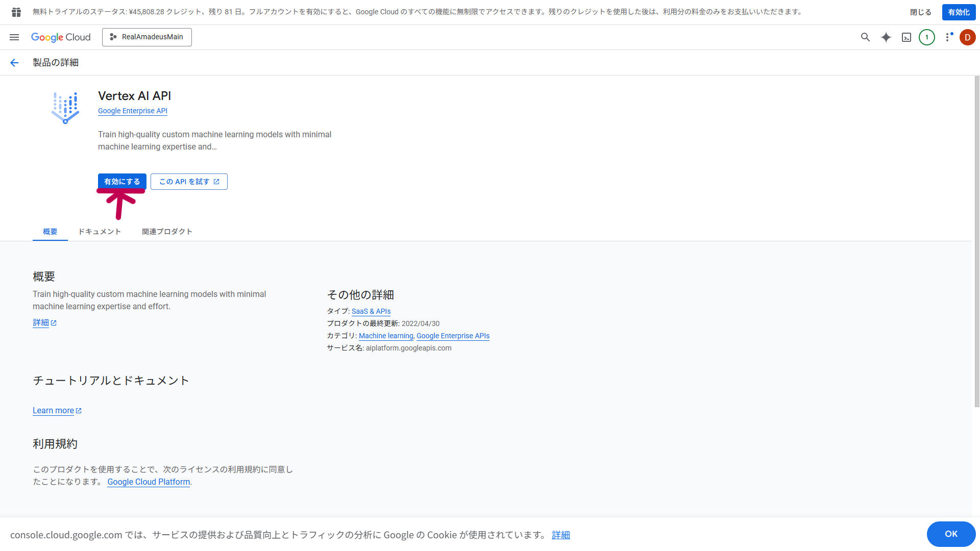Open the RealAmadeusMain project selector
This screenshot has width=980, height=551.
147,37
